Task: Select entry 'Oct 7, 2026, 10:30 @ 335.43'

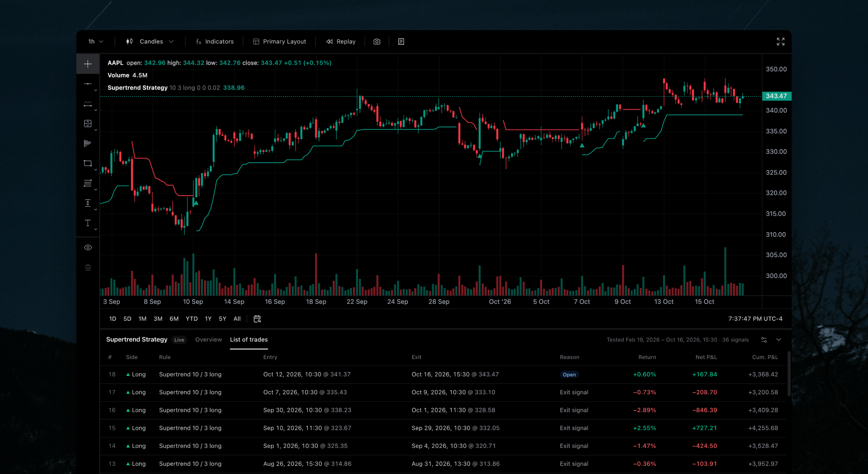Action: pos(305,392)
